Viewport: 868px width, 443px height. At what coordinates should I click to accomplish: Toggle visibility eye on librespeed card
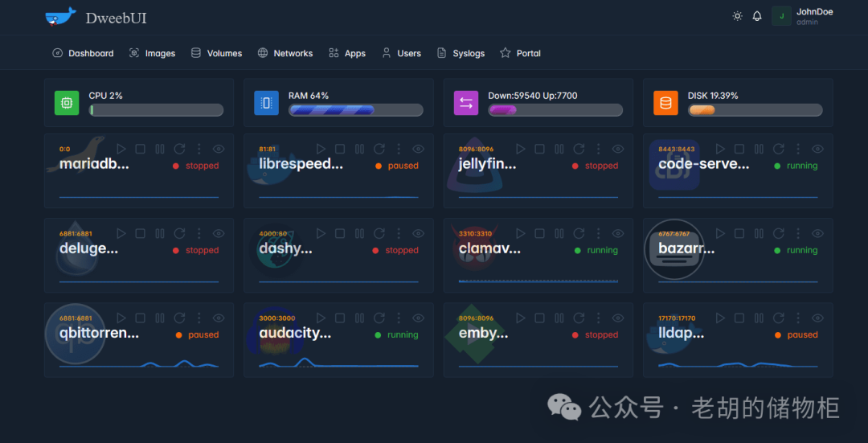pyautogui.click(x=419, y=149)
